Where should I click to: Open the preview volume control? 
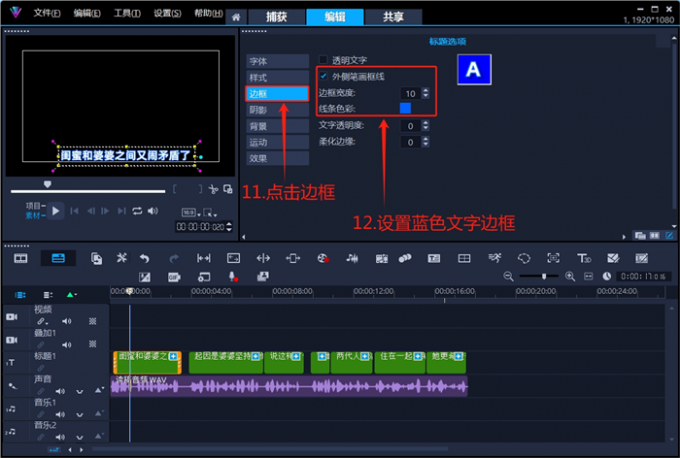pos(153,211)
